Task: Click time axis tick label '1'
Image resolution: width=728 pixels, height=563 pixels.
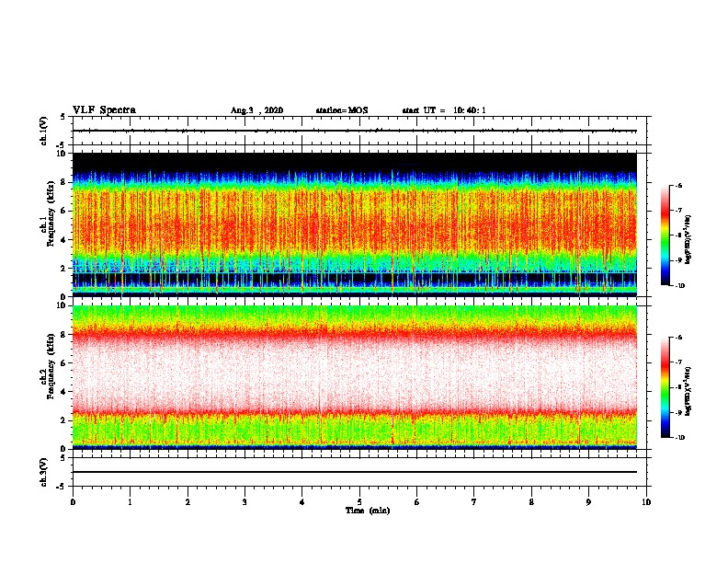Action: pos(131,502)
